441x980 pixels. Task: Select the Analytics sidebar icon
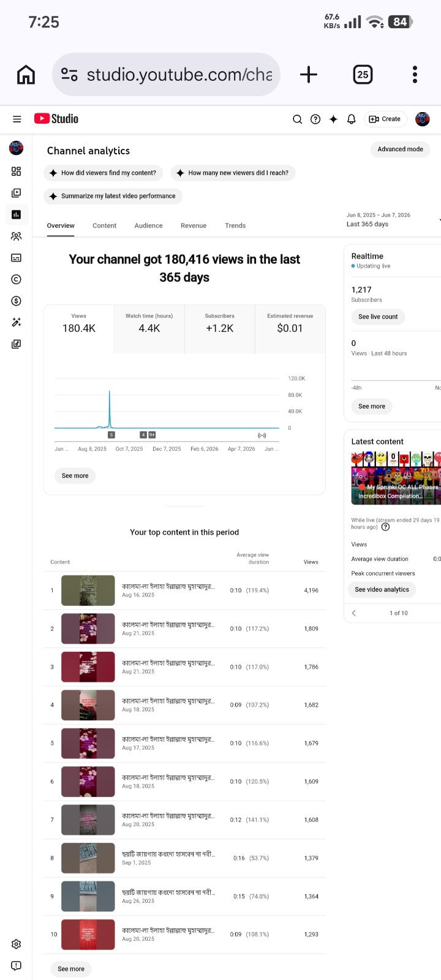pos(17,214)
